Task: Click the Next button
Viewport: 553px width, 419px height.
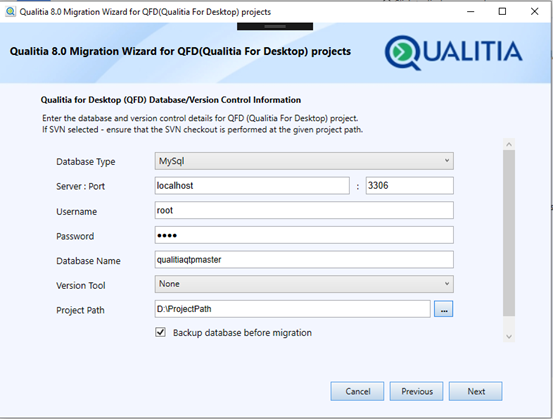Action: (476, 391)
